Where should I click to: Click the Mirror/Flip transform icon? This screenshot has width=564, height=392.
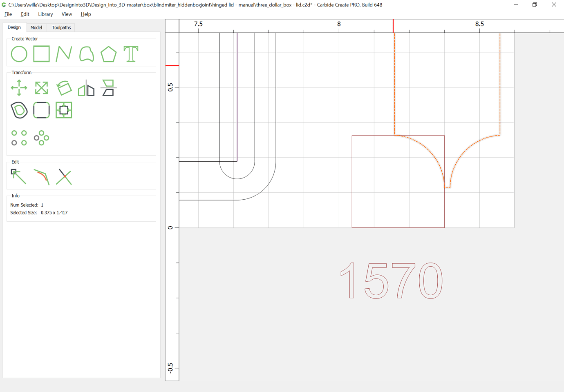pos(86,88)
